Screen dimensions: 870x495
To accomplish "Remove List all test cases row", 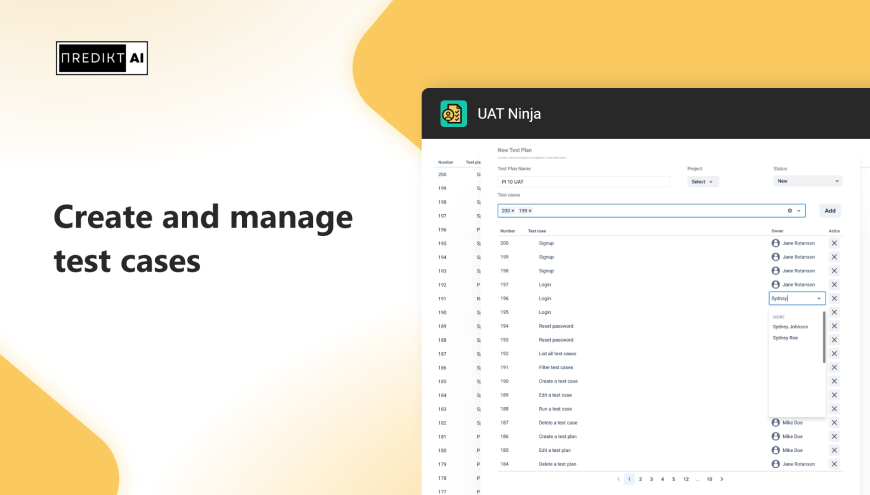I will (834, 353).
